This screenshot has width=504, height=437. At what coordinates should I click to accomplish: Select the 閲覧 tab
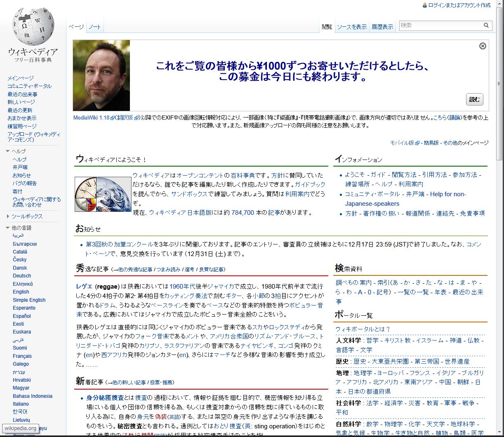point(327,27)
